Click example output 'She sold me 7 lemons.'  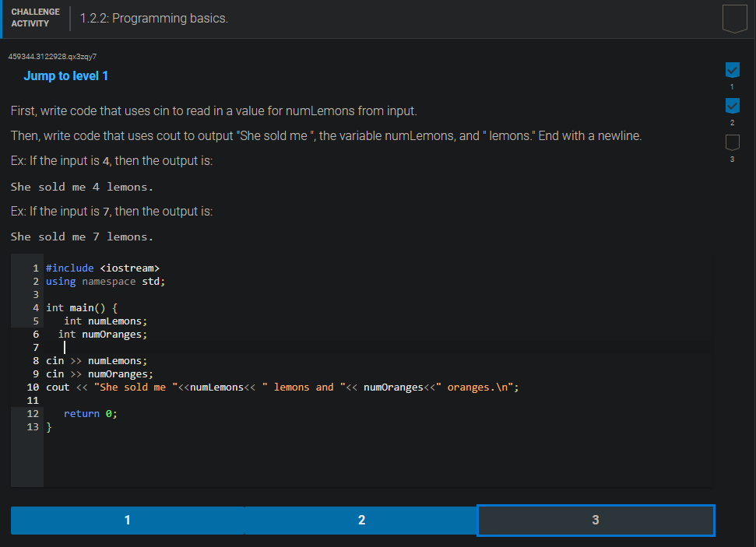82,237
